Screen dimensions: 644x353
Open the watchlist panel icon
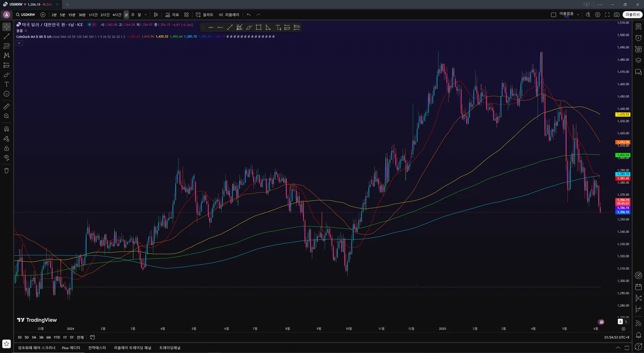click(x=638, y=27)
